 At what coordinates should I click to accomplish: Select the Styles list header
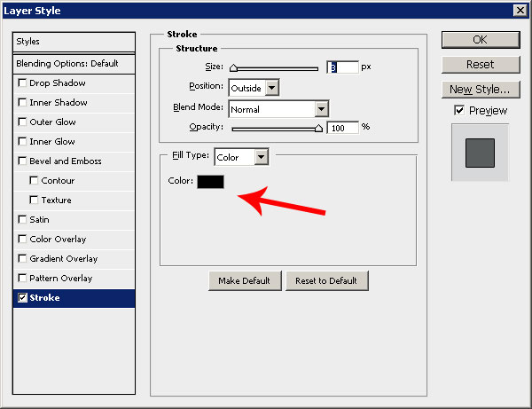click(x=74, y=42)
